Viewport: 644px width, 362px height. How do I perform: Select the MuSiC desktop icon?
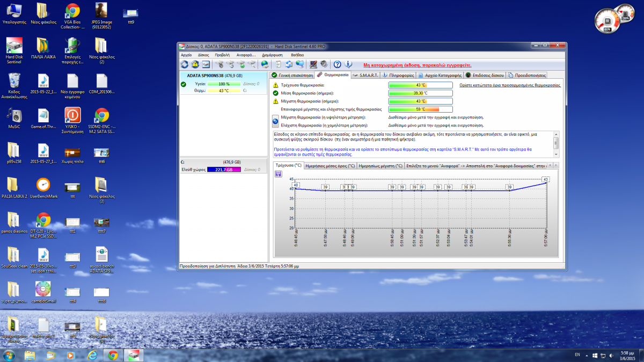click(x=14, y=118)
